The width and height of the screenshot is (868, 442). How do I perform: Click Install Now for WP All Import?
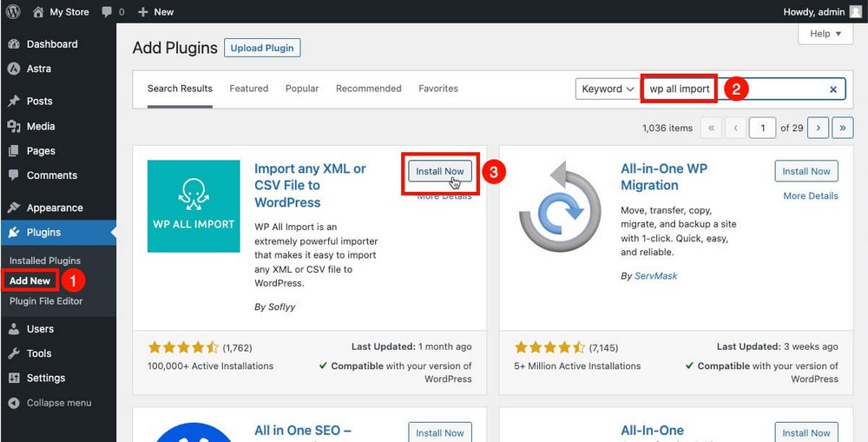coord(441,171)
